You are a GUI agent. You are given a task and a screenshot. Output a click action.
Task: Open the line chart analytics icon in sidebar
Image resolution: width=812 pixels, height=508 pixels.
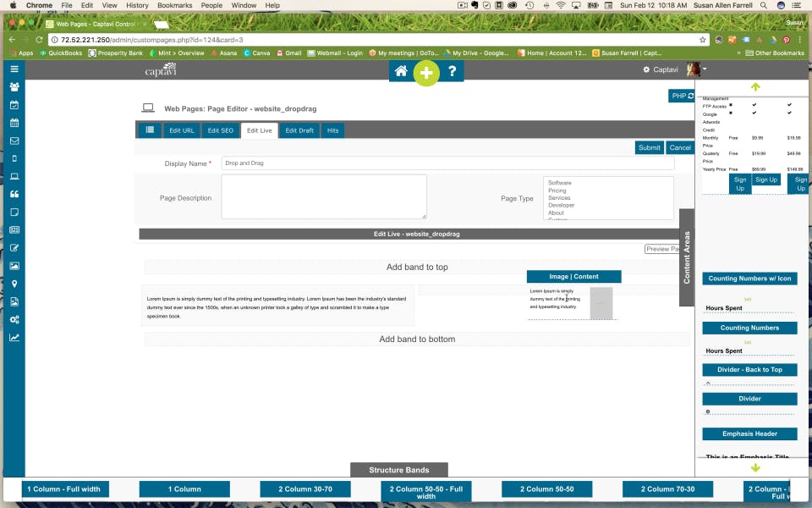point(14,338)
